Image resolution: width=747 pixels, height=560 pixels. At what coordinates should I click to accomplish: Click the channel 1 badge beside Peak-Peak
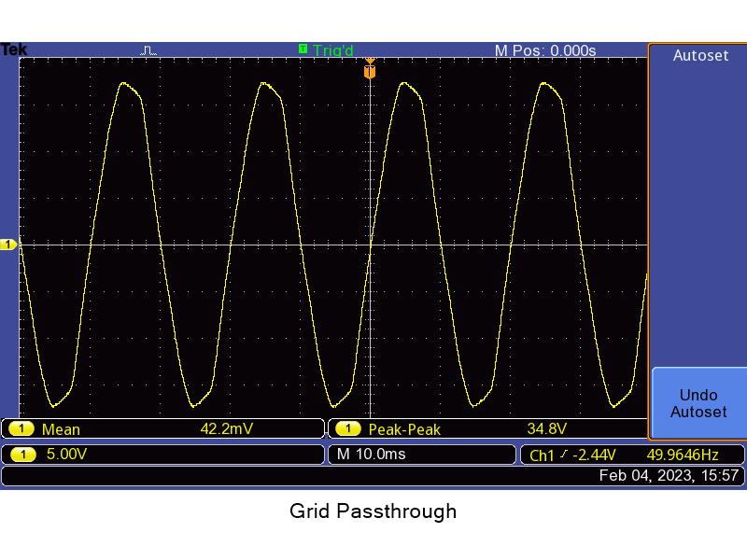348,428
